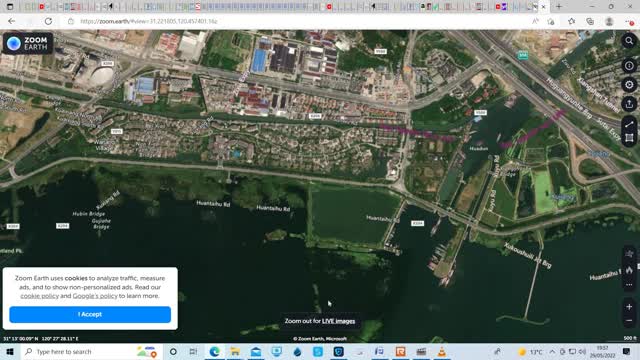Accept cookies with I Accept button

point(90,314)
